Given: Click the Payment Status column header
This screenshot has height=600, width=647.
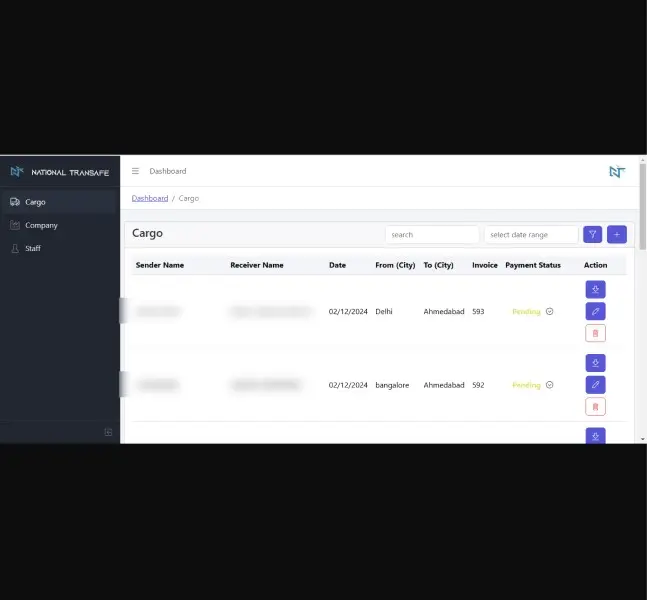Looking at the screenshot, I should tap(533, 265).
